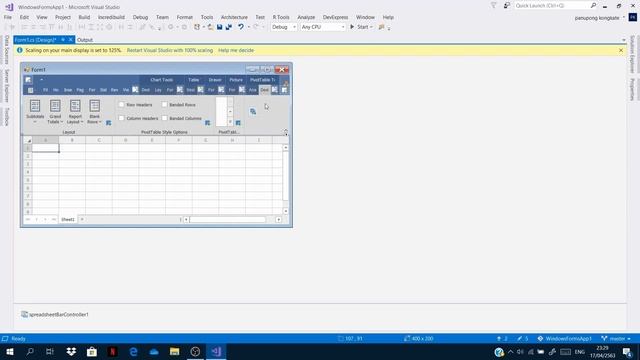Switch to the Output tab

85,40
